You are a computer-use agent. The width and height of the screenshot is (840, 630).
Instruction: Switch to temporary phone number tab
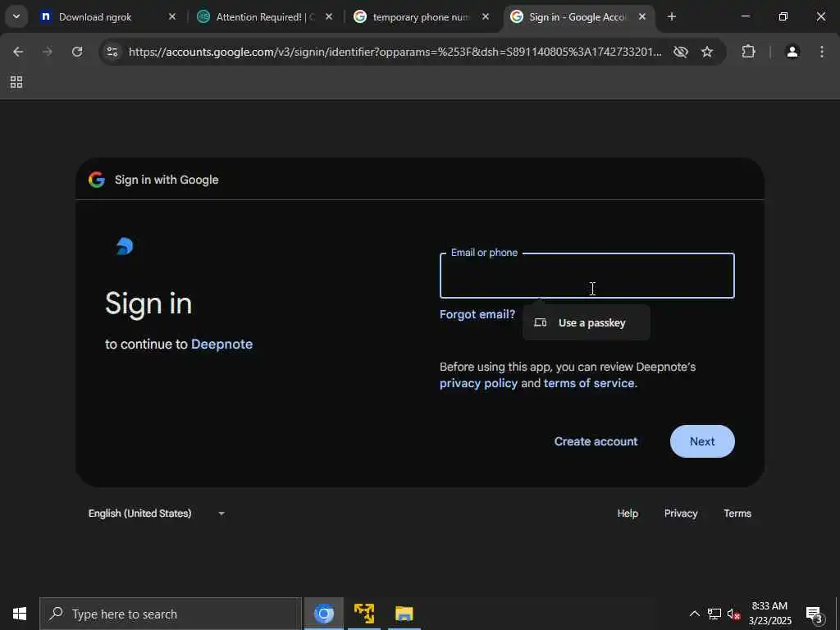click(422, 16)
